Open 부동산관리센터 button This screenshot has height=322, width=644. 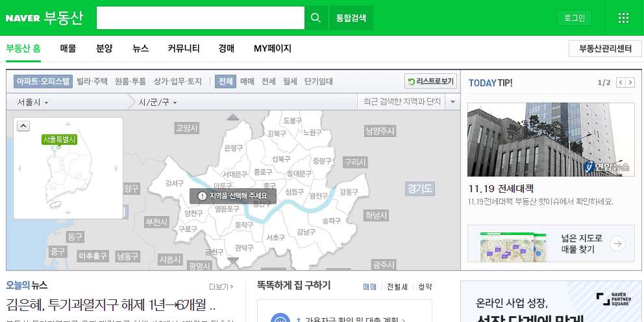pyautogui.click(x=606, y=49)
